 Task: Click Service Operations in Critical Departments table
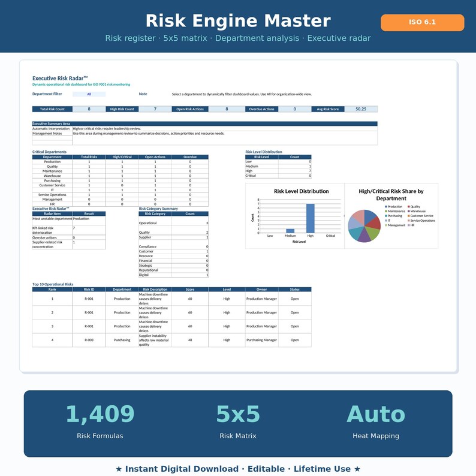pos(52,195)
